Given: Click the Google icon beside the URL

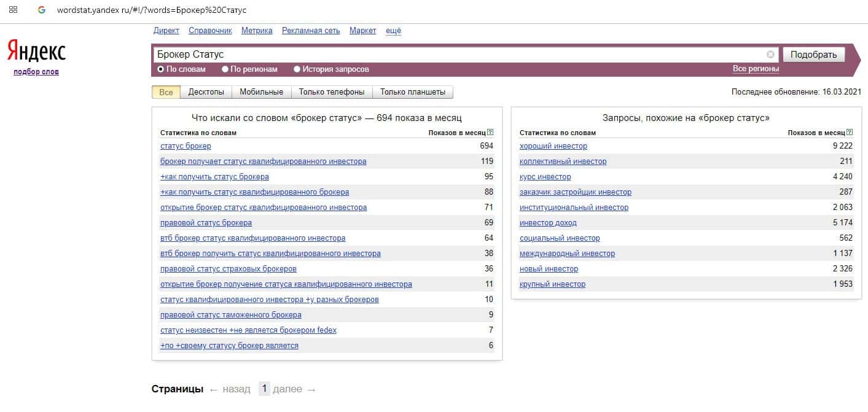Looking at the screenshot, I should [x=42, y=10].
